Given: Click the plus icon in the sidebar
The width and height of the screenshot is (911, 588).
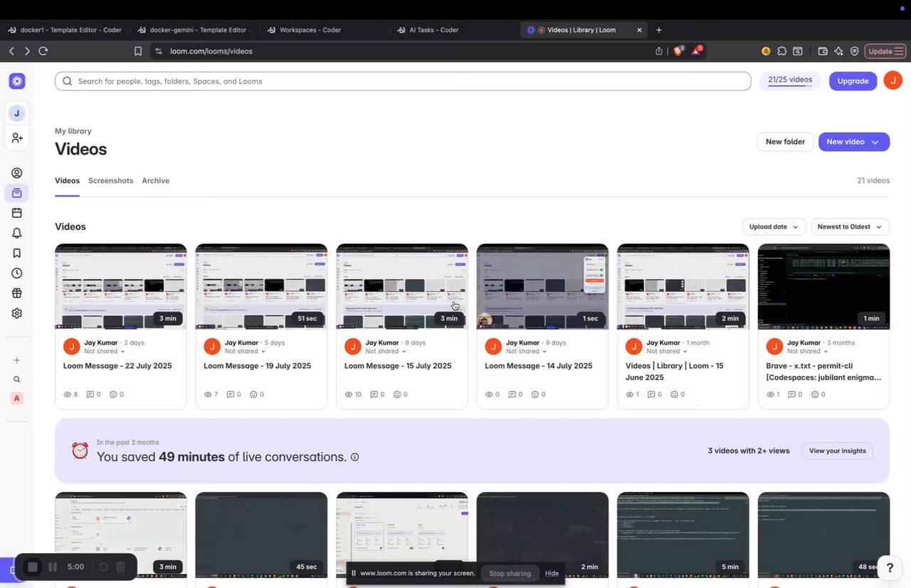Looking at the screenshot, I should pyautogui.click(x=17, y=360).
